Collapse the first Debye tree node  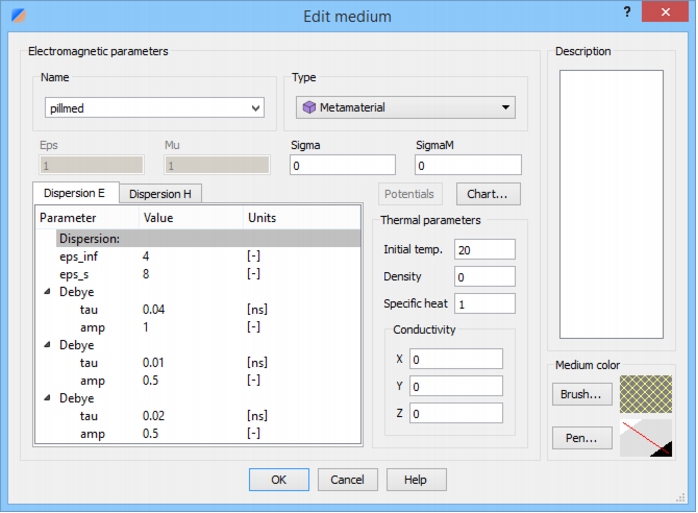tap(47, 292)
